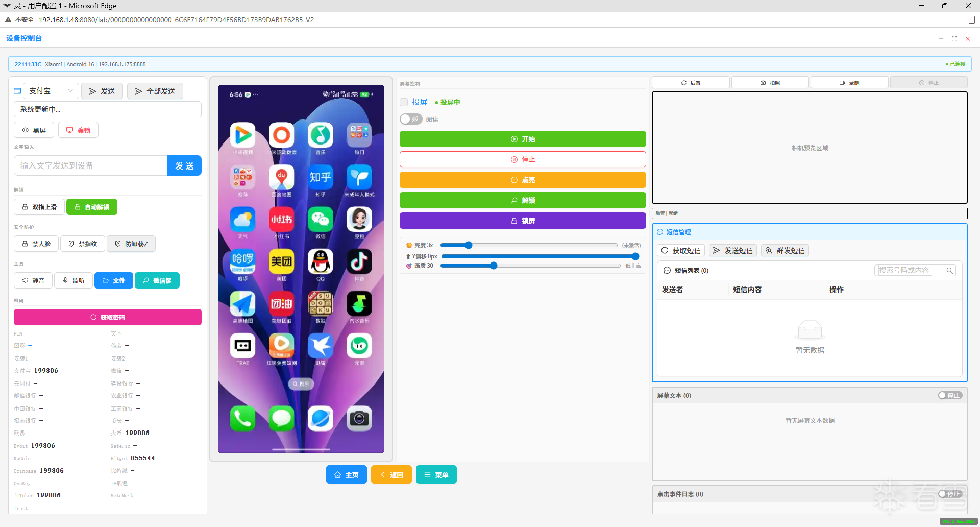The image size is (980, 527).
Task: Click the SMS search magnifier icon
Action: pyautogui.click(x=949, y=270)
